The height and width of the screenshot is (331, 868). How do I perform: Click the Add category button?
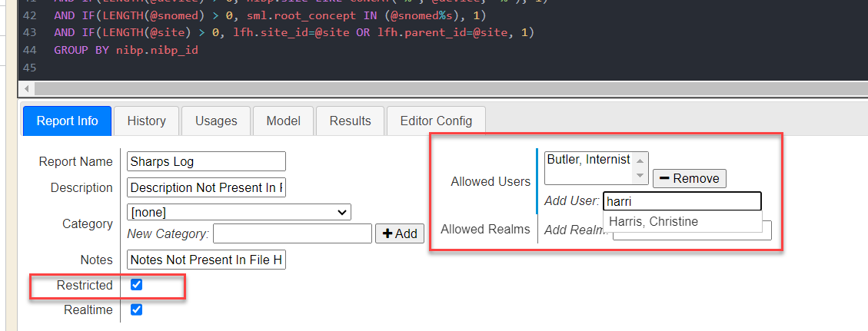[x=399, y=233]
